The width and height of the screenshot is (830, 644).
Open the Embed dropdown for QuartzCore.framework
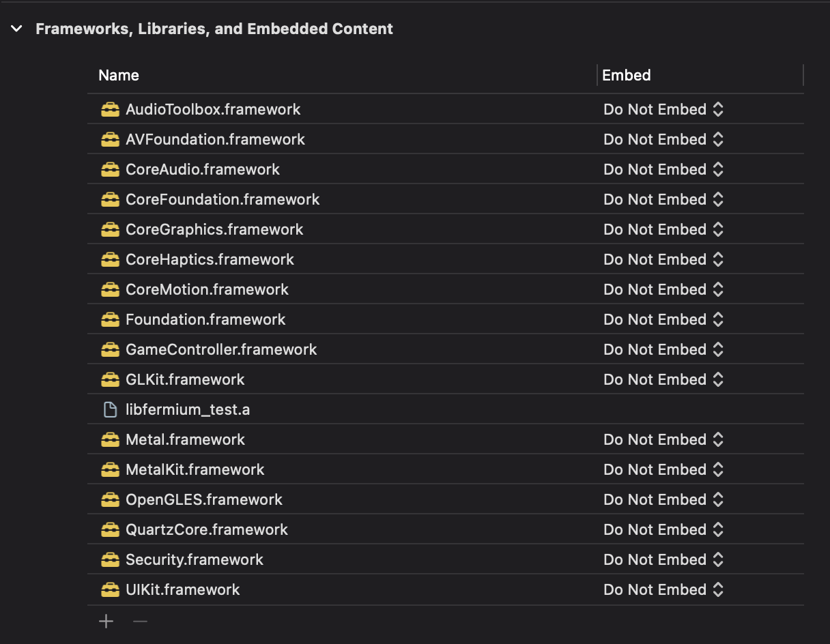click(717, 529)
